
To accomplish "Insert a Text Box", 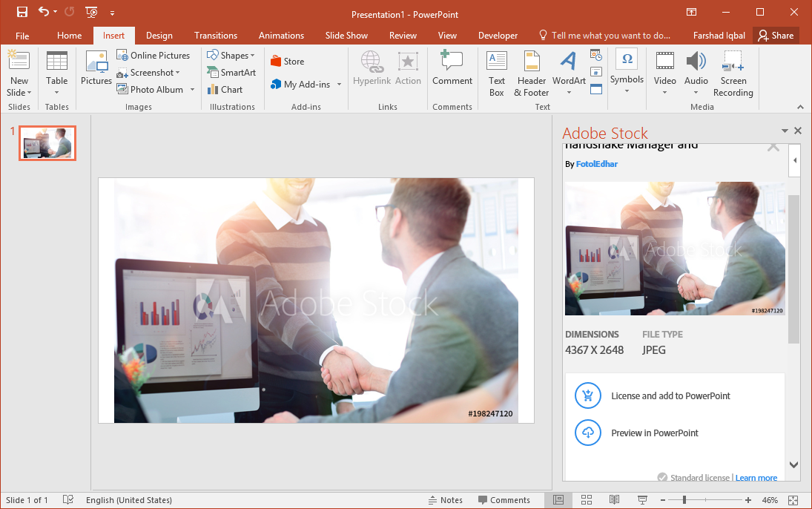I will click(497, 74).
